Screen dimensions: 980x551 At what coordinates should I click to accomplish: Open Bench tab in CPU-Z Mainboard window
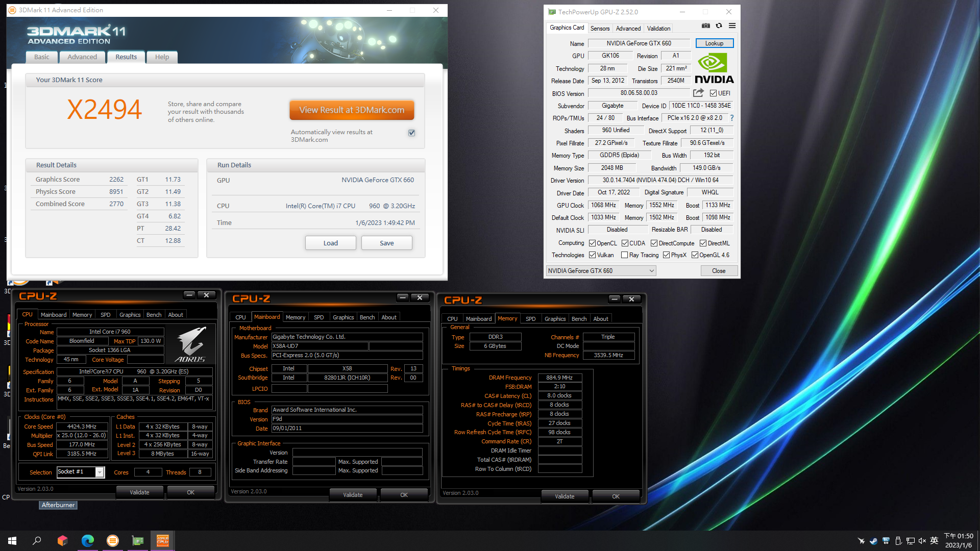[367, 317]
